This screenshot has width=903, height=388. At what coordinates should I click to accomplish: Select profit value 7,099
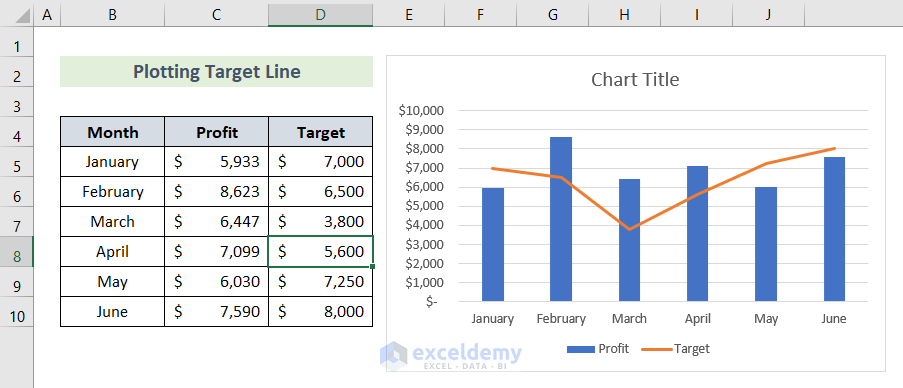(217, 252)
